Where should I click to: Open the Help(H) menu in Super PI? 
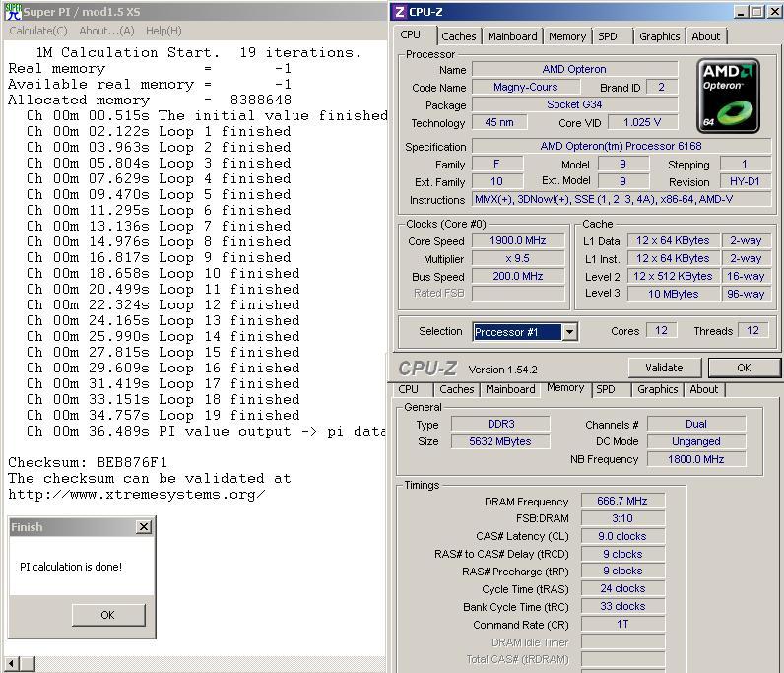tap(163, 31)
